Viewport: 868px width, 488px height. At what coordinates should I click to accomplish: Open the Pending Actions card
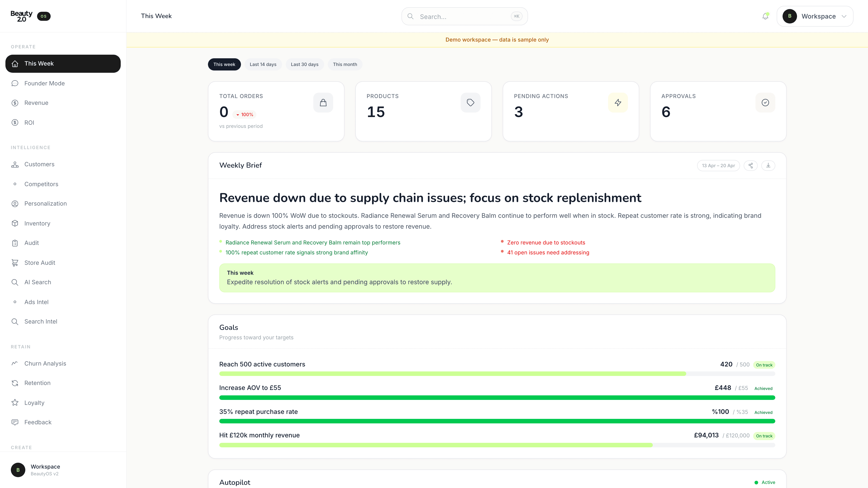[571, 111]
